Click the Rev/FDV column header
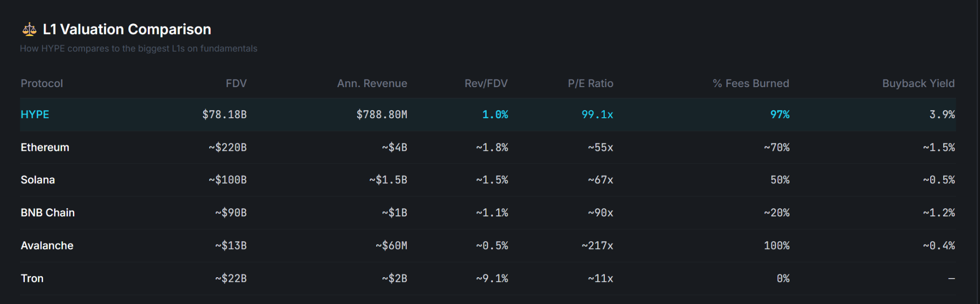980x304 pixels. [486, 83]
